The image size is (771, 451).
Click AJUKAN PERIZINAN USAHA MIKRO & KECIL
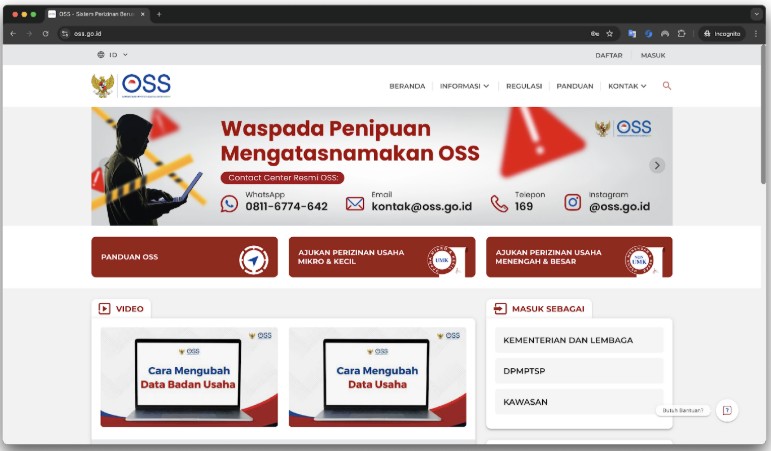pyautogui.click(x=382, y=257)
